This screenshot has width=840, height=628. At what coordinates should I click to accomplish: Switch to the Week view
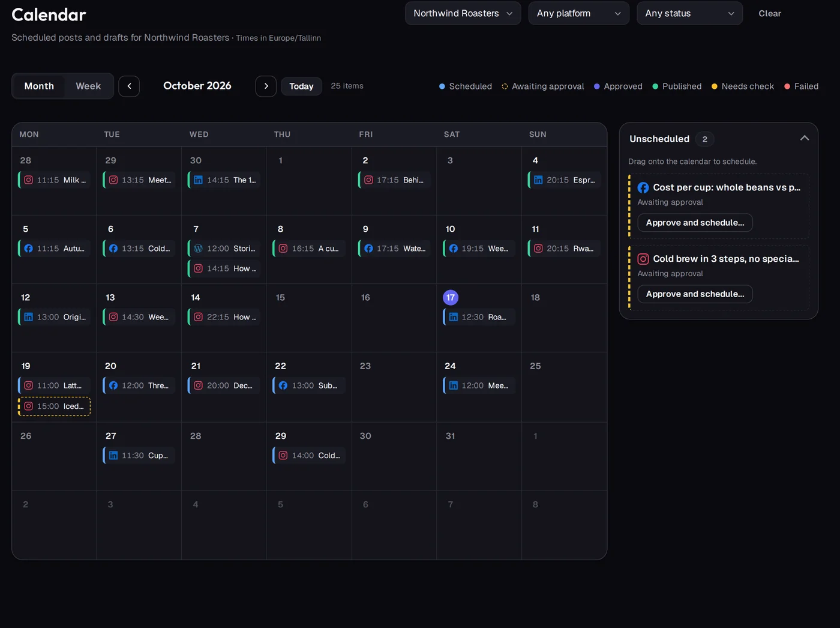pyautogui.click(x=88, y=86)
